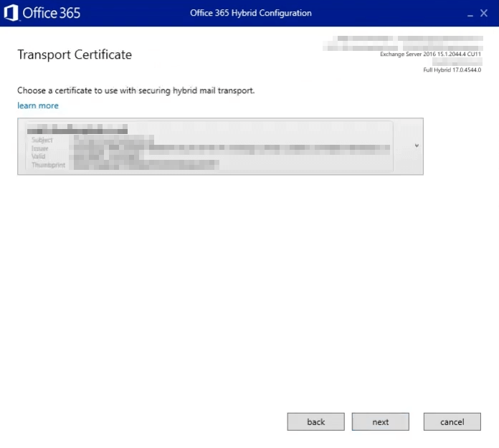Viewport: 499px width, 448px height.
Task: Expand the certificate dropdown arrow
Action: (x=417, y=146)
